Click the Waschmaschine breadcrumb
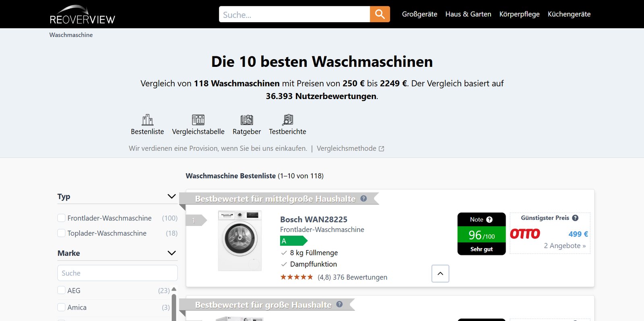644x321 pixels. tap(71, 35)
